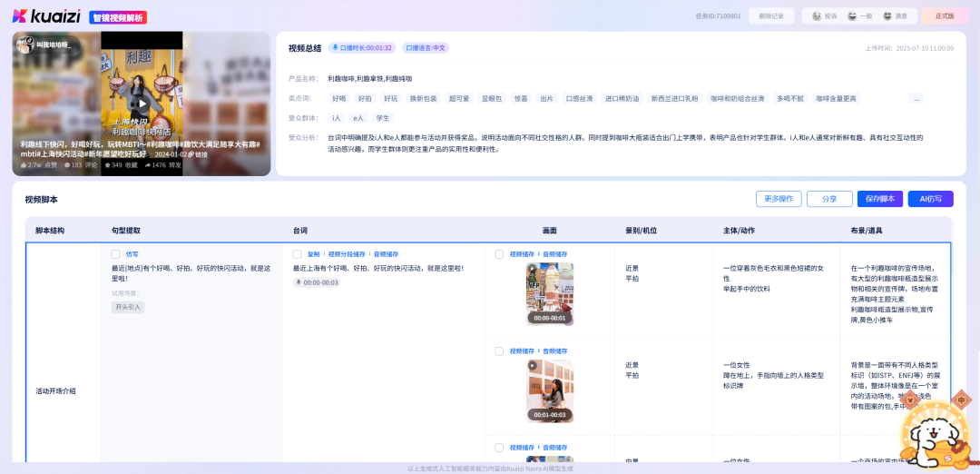Click the 多喝不腻 tag
Viewport: 980px width, 474px height.
[x=790, y=99]
